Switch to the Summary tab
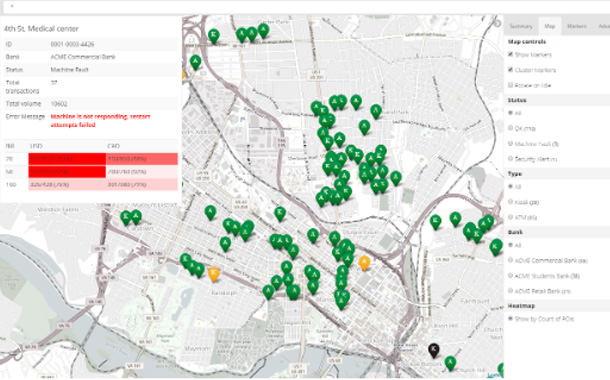610x380 pixels. [x=521, y=26]
